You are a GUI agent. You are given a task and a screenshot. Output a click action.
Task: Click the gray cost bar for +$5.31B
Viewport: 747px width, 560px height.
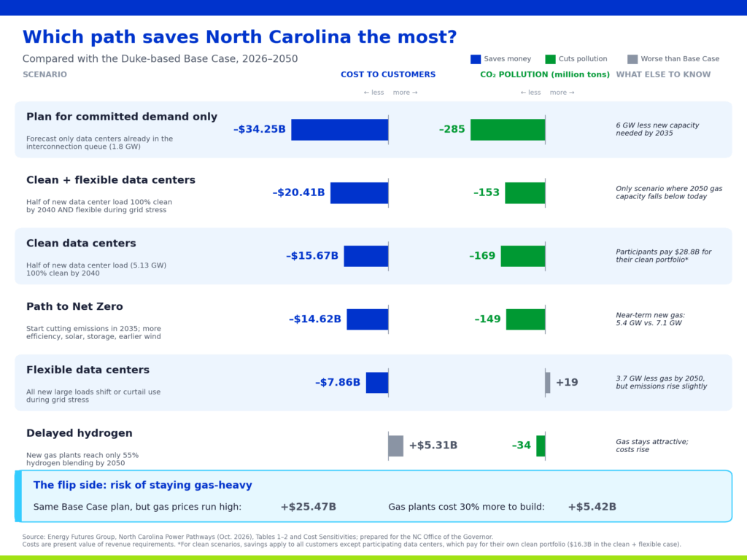[x=396, y=446]
